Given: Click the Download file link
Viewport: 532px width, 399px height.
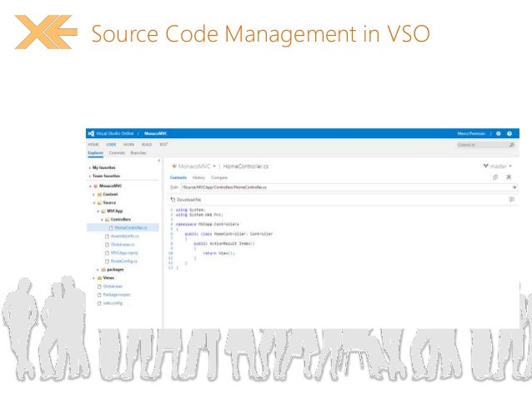Looking at the screenshot, I should pos(189,200).
